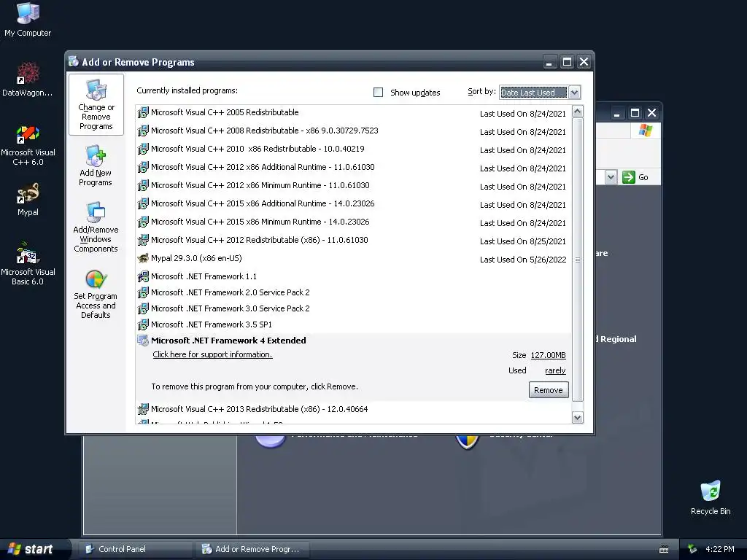Select Visual C++ 2012 Redistributable (x86) row
Viewport: 747px width, 560px height.
[353, 240]
